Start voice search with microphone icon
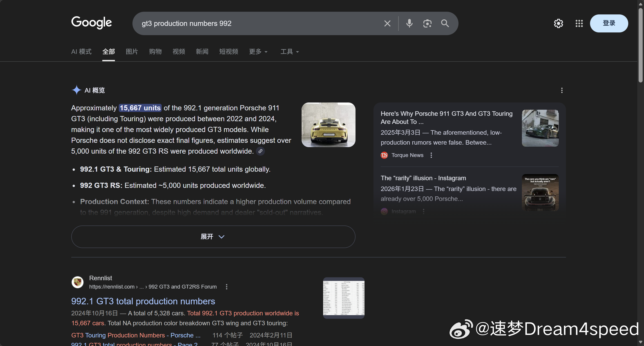This screenshot has width=644, height=346. coord(409,23)
